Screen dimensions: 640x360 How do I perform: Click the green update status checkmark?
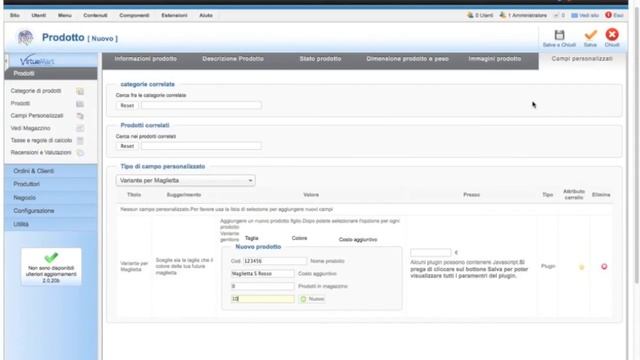51,257
